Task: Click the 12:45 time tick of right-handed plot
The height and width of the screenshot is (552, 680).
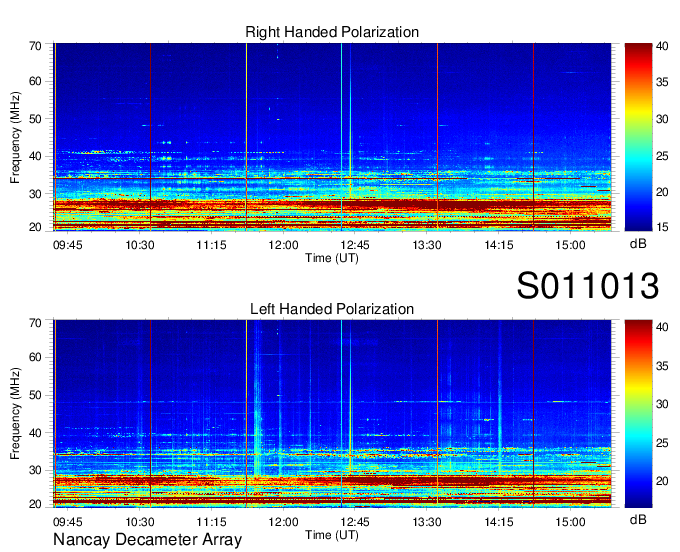Action: [355, 245]
